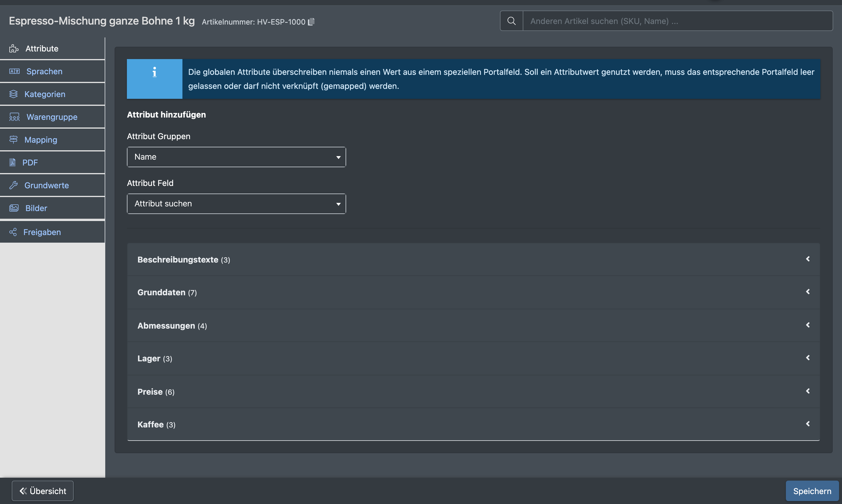Go to the Warengruppe tab

[52, 117]
